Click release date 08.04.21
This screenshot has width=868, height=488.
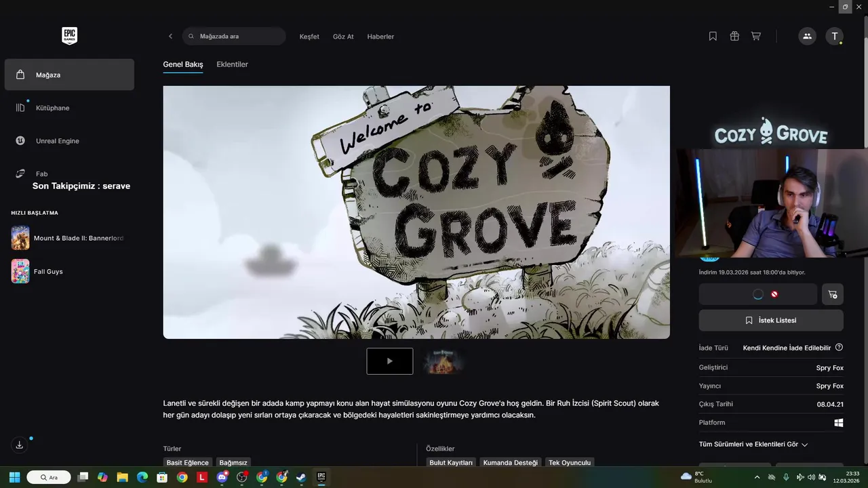[x=830, y=404]
